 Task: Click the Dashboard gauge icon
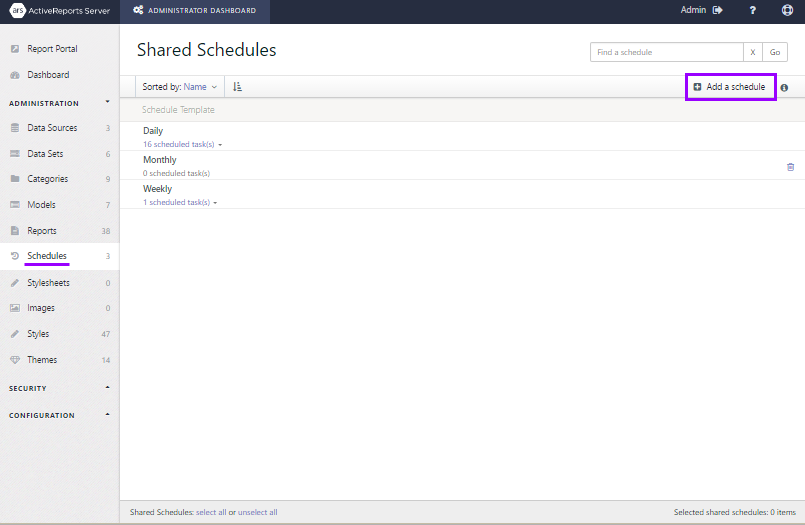point(15,75)
